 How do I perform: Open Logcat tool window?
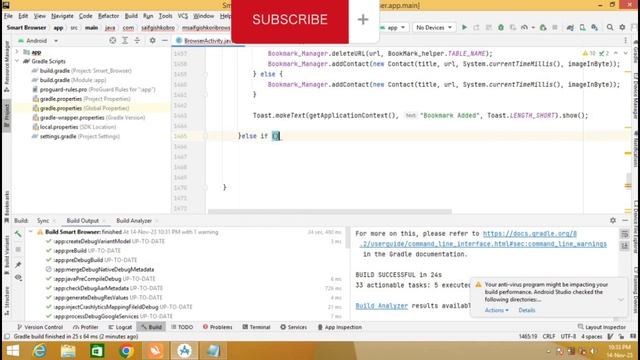point(120,327)
